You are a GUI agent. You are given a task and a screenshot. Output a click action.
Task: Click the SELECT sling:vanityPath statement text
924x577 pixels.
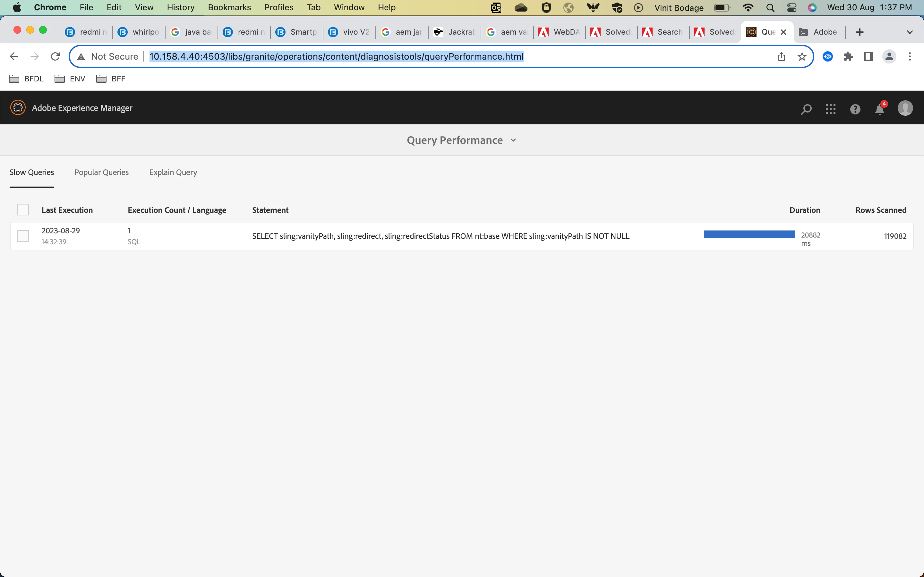[x=441, y=236]
